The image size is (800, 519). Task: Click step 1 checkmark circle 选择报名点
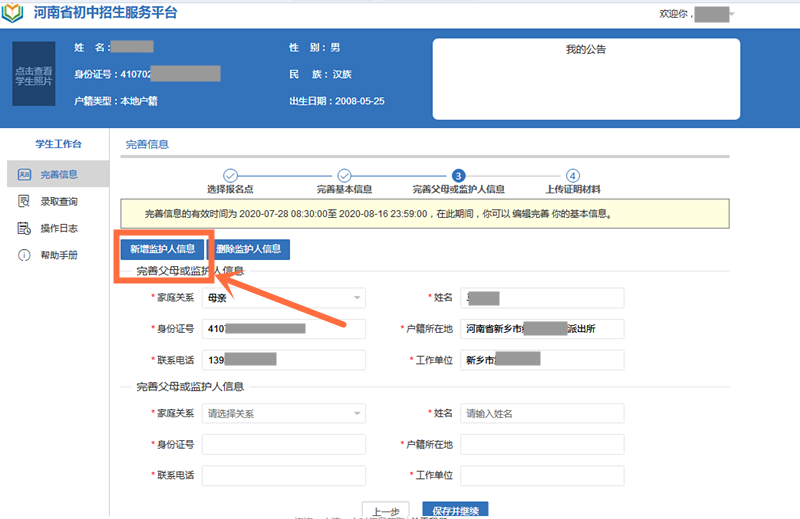click(230, 175)
